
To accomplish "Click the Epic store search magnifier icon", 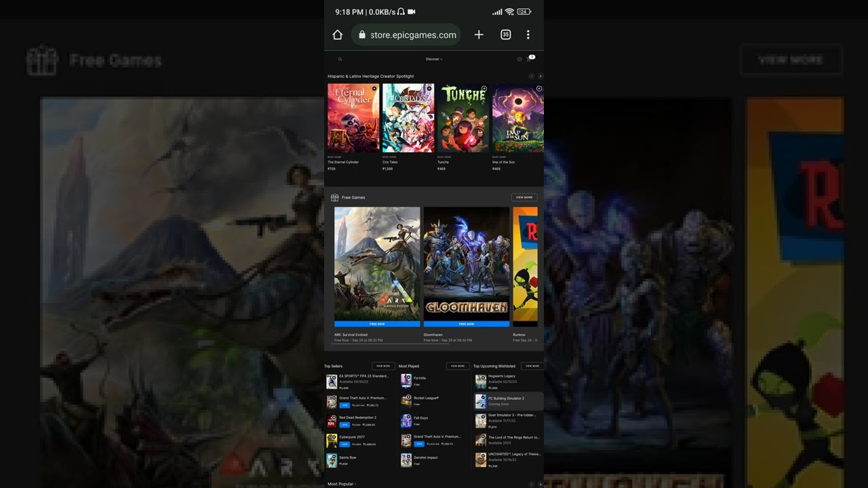I will pos(340,59).
